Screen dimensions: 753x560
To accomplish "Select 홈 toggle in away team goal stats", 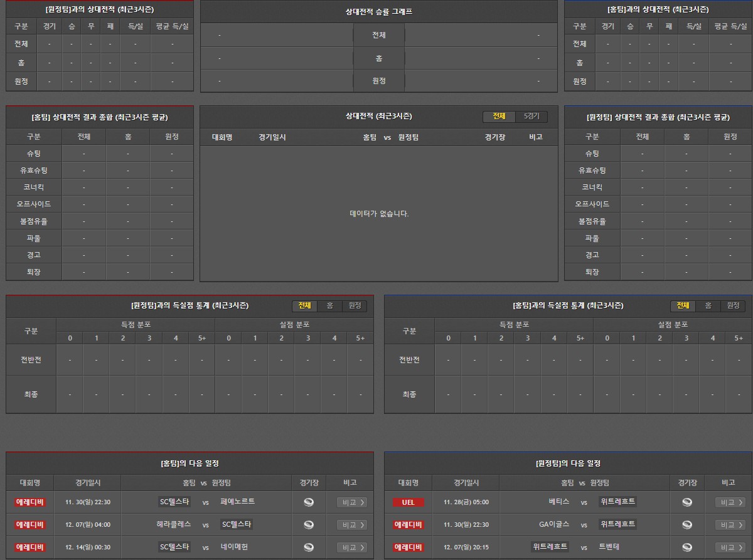I will point(708,305).
